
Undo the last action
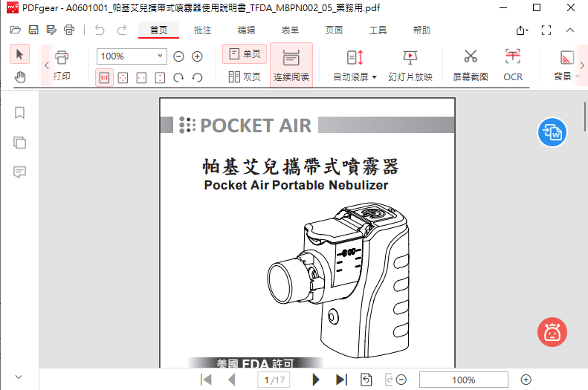coord(100,30)
